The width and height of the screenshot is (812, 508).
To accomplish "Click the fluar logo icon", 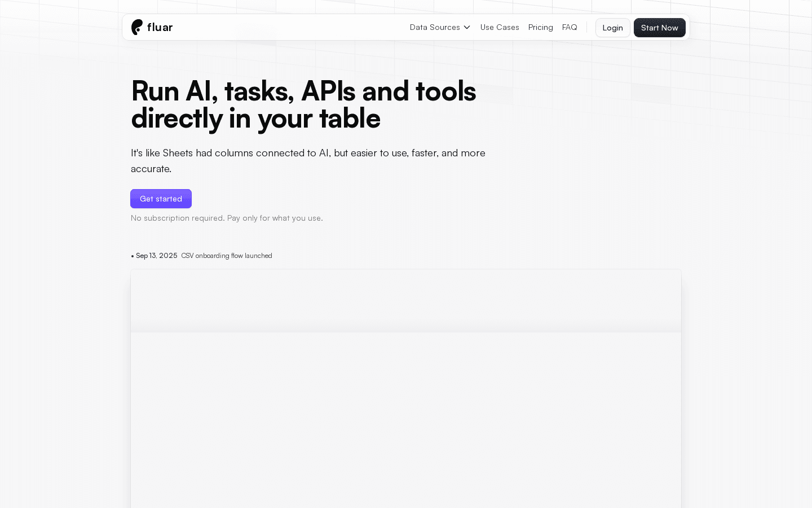I will pos(136,27).
